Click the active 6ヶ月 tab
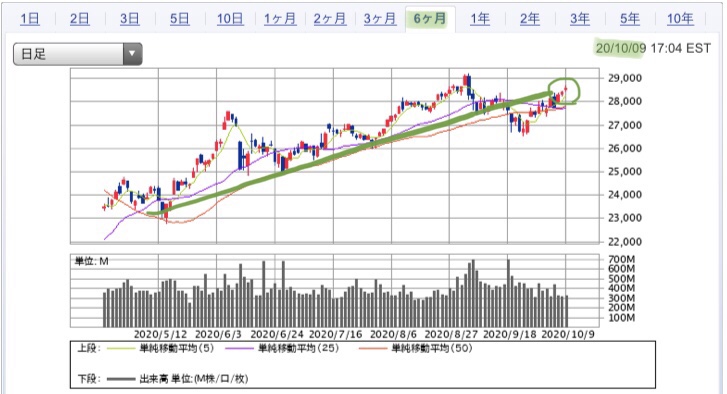This screenshot has width=727, height=394. pyautogui.click(x=430, y=19)
